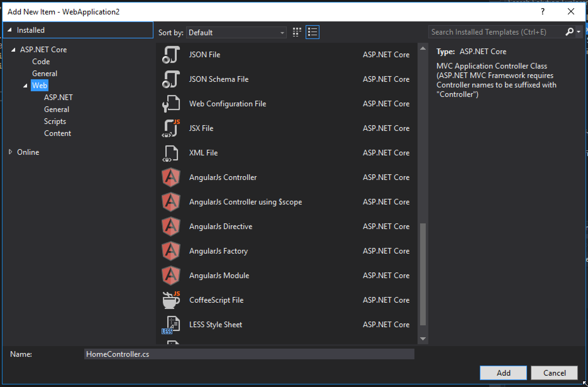Select the JSON File template icon
The height and width of the screenshot is (387, 588).
click(x=171, y=55)
